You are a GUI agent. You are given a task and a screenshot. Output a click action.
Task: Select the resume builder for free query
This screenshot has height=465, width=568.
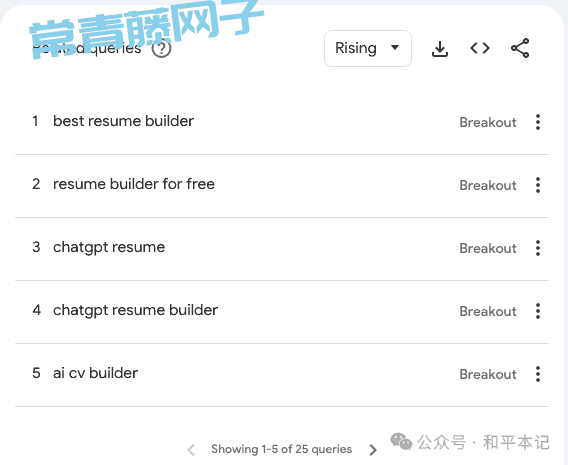[134, 184]
